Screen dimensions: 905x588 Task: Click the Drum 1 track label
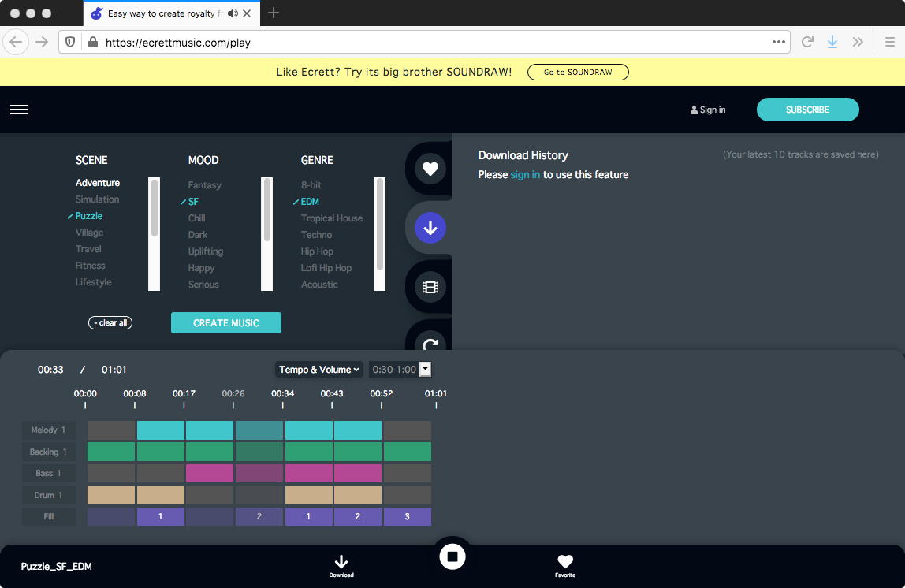[49, 495]
